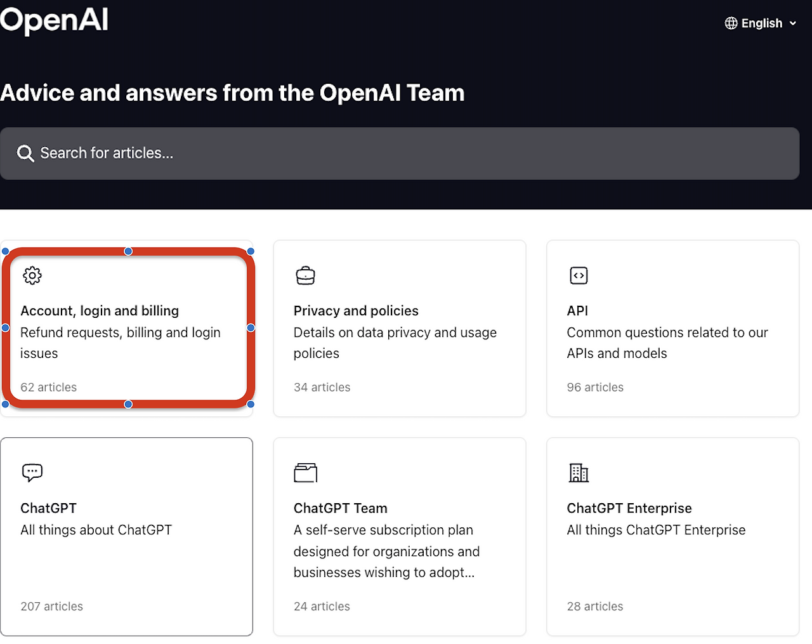Viewport: 812px width, 644px height.
Task: Open the ChatGPT Team collection title
Action: [x=340, y=508]
